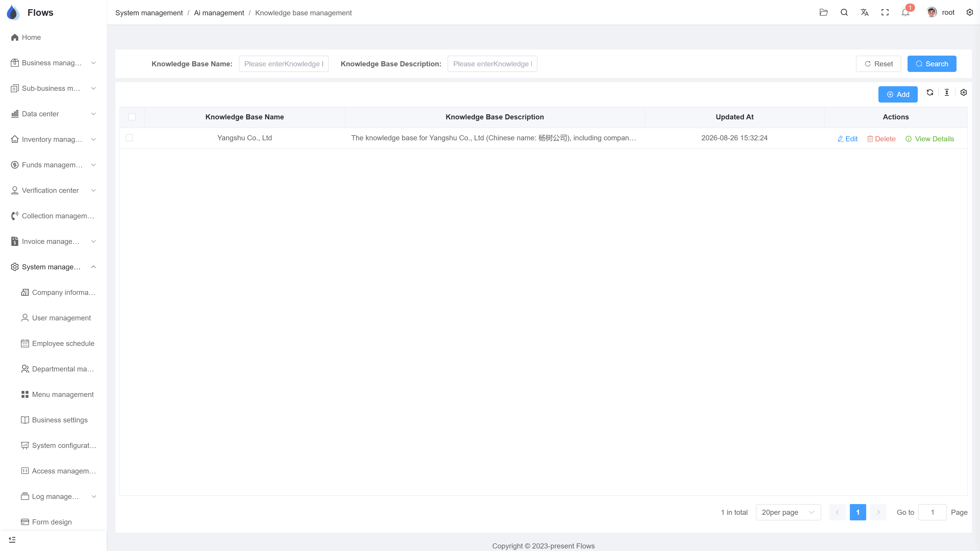
Task: Expand Log management chevron
Action: click(x=94, y=497)
